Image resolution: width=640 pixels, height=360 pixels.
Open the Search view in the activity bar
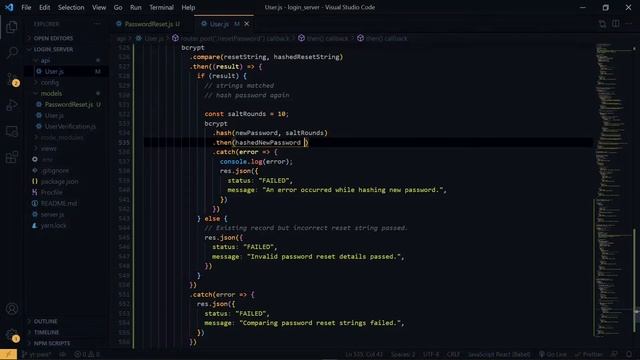(x=12, y=52)
